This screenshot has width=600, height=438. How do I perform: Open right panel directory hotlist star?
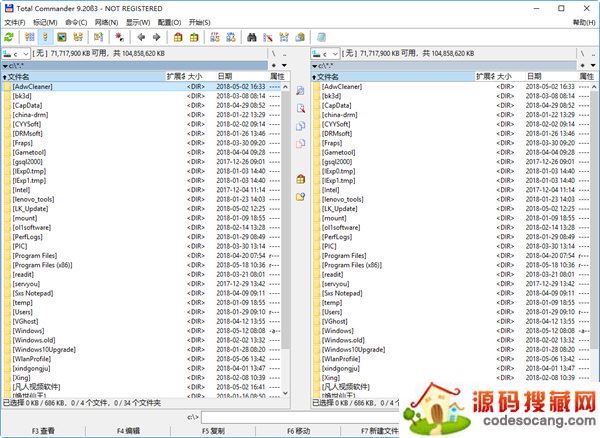pyautogui.click(x=582, y=65)
